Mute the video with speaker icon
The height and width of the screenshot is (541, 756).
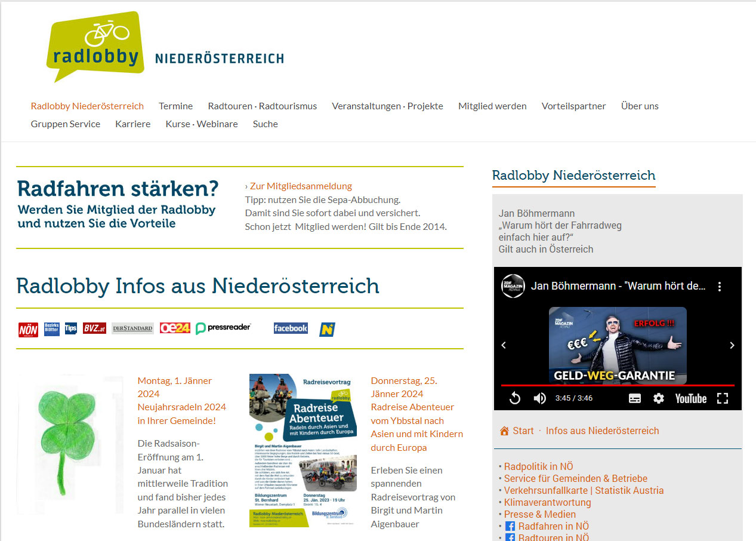click(539, 398)
